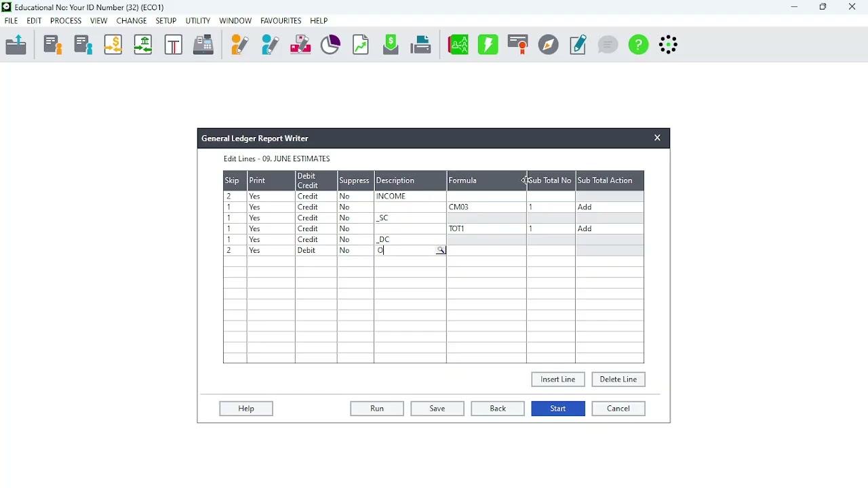
Task: Save the report lines with Save button
Action: (x=437, y=409)
